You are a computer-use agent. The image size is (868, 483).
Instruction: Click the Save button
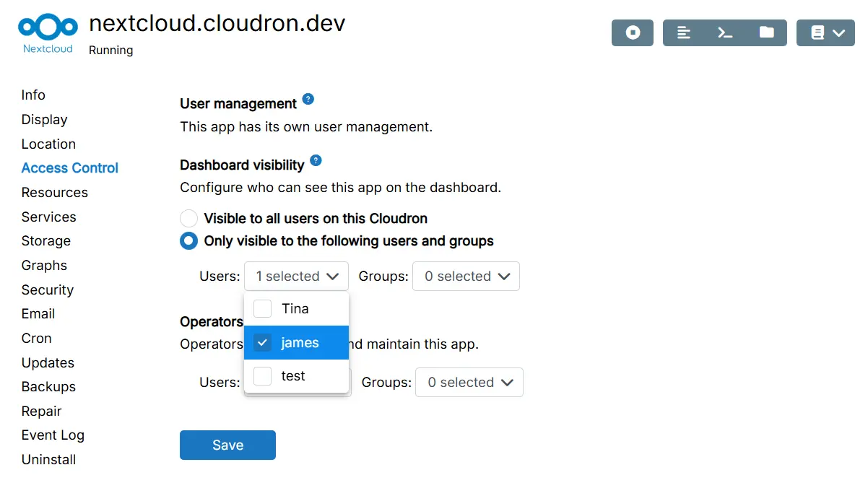click(x=227, y=445)
